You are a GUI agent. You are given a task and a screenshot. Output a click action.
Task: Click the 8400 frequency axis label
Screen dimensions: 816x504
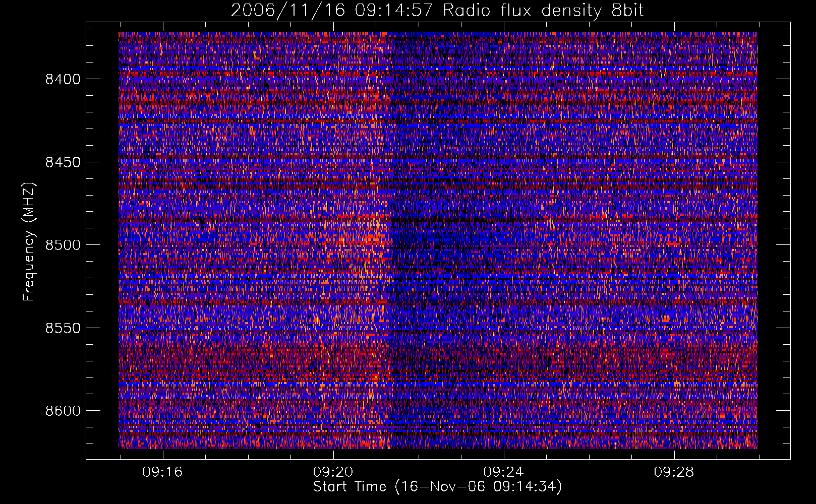coord(62,79)
